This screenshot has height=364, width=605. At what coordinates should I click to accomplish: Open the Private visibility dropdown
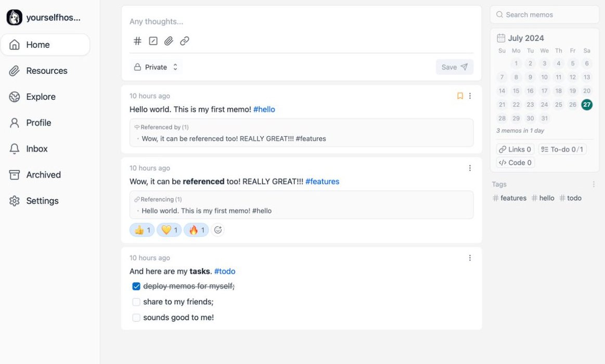[x=156, y=67]
